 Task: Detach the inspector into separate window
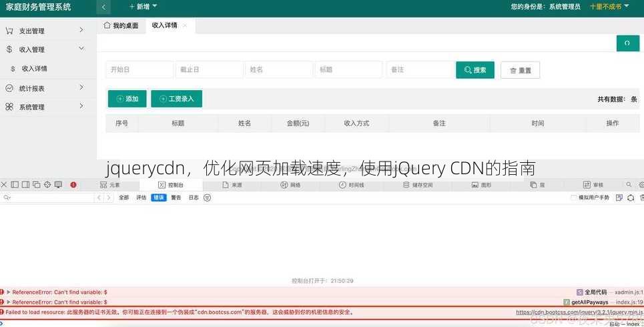pyautogui.click(x=37, y=185)
